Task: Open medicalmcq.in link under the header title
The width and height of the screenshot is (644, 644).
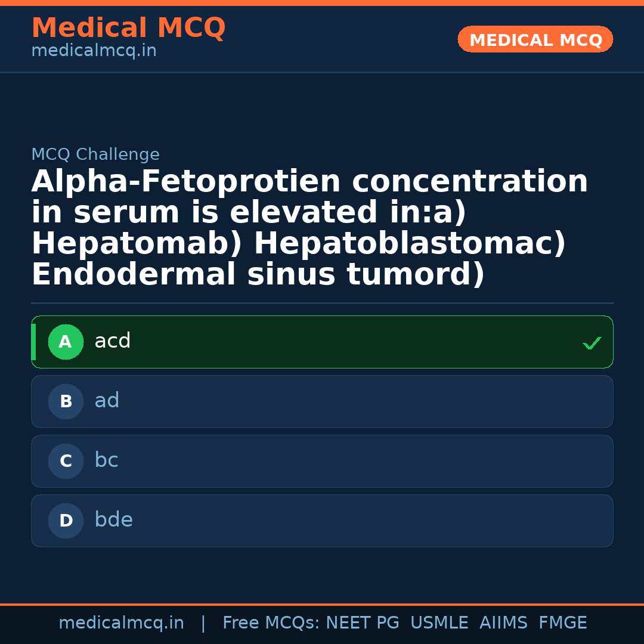Action: click(x=94, y=51)
